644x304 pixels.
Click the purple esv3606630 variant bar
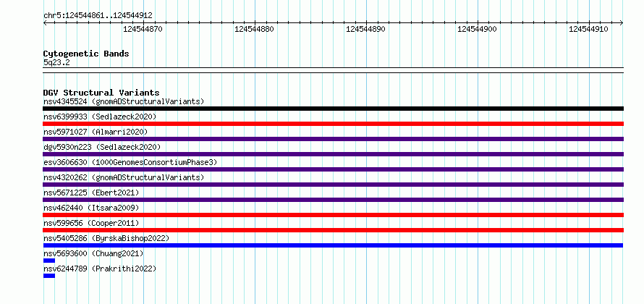point(333,169)
